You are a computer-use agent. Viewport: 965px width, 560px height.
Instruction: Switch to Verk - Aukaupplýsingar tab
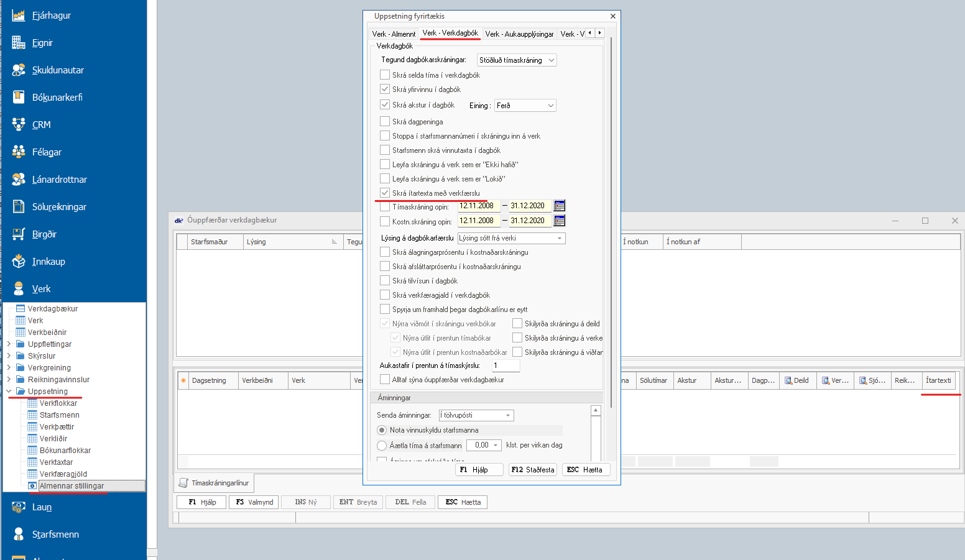point(519,34)
